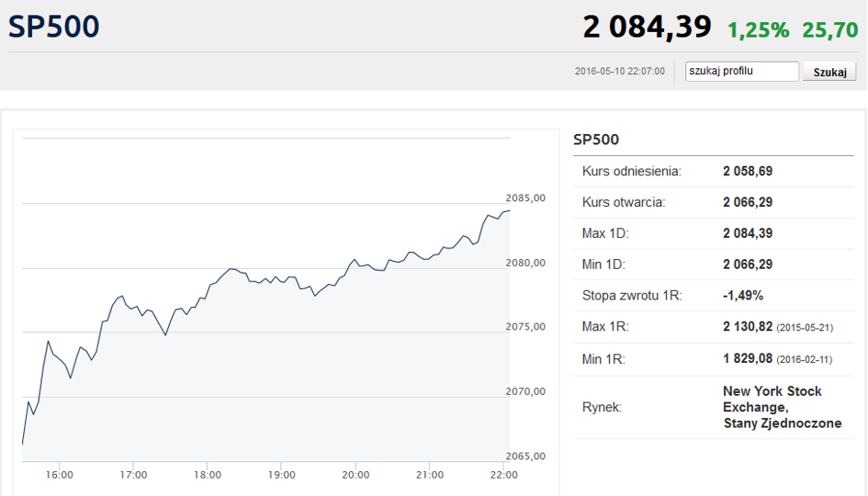The image size is (868, 496).
Task: Click the date (2016-02-11) next to Min 1R
Action: coord(804,360)
